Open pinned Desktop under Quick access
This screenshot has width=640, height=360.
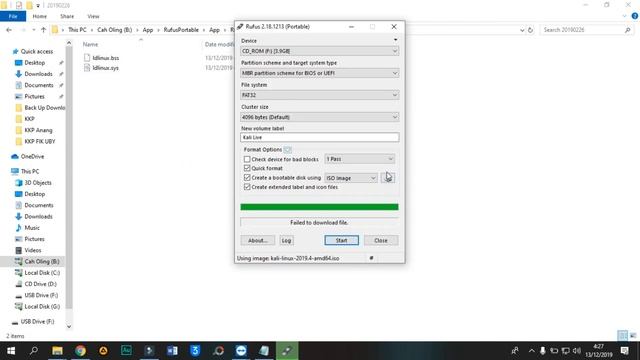pyautogui.click(x=34, y=63)
